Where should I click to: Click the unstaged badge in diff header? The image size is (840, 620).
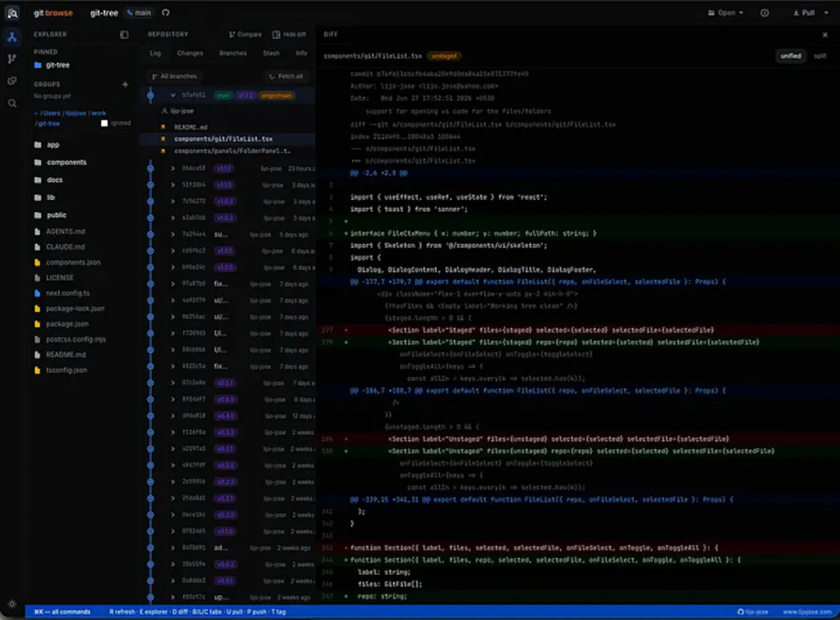pyautogui.click(x=444, y=56)
